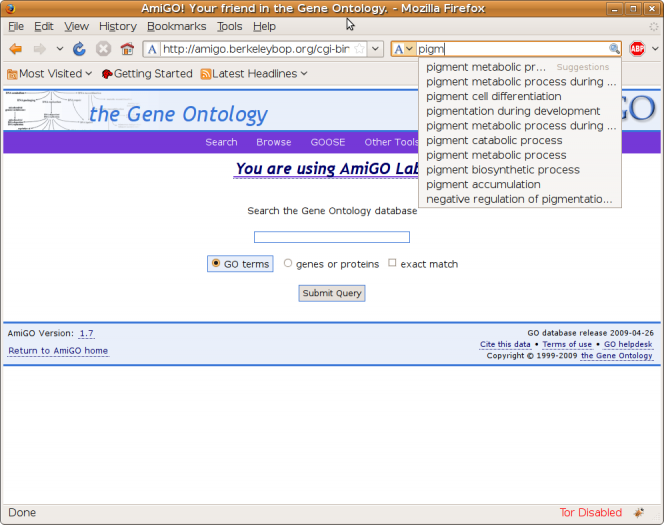
Task: Click the 'Terms of use' link
Action: [x=567, y=345]
